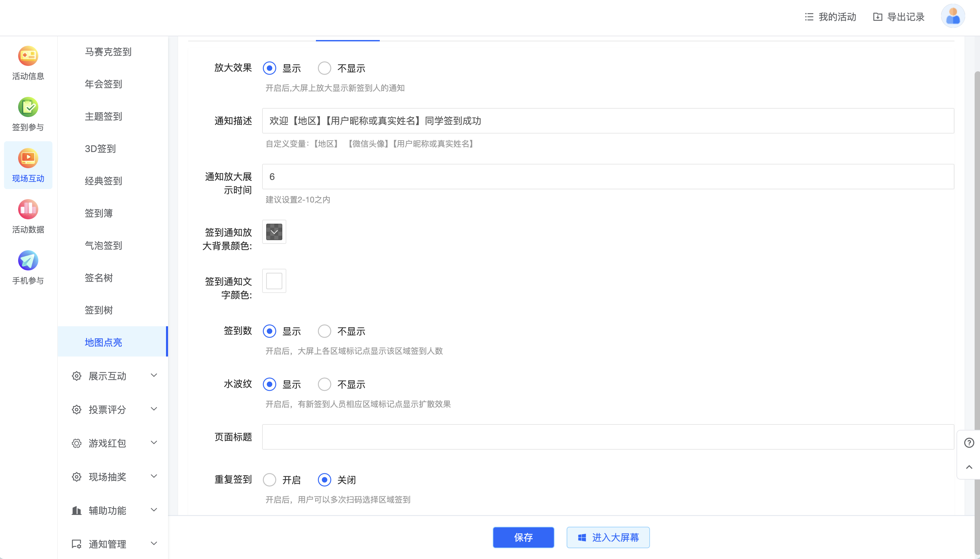Select 显示 for 水波纹
The height and width of the screenshot is (559, 980).
coord(269,384)
